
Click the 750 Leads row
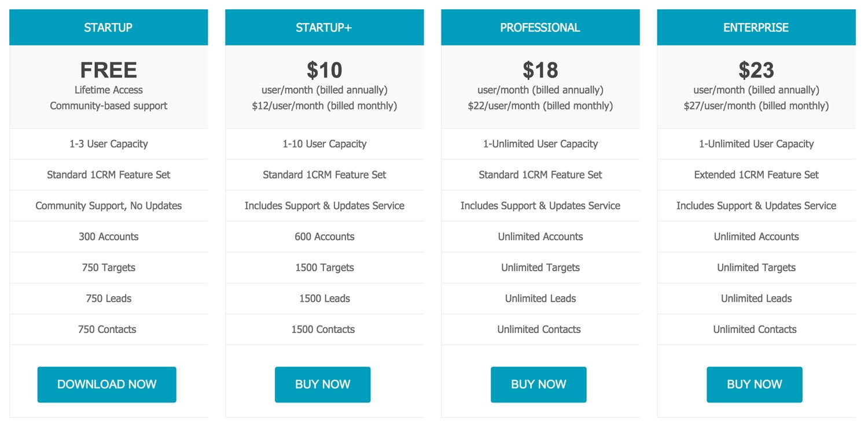(108, 298)
